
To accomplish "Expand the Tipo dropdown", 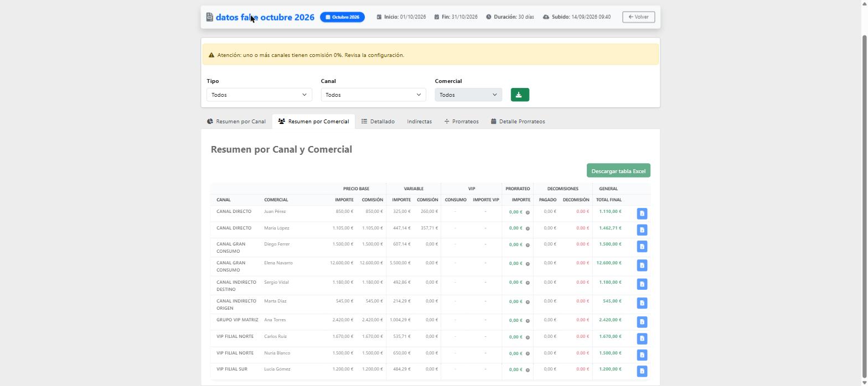I will (x=259, y=95).
